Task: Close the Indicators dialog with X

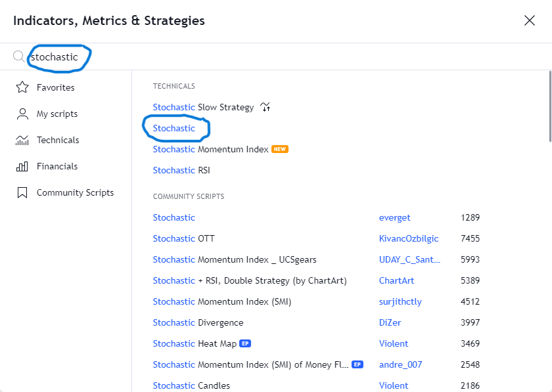Action: point(530,20)
